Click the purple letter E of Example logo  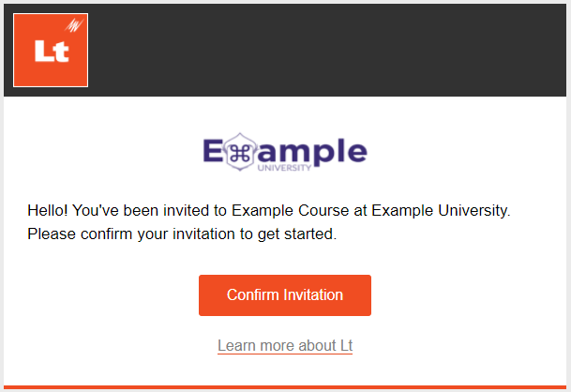(x=213, y=151)
